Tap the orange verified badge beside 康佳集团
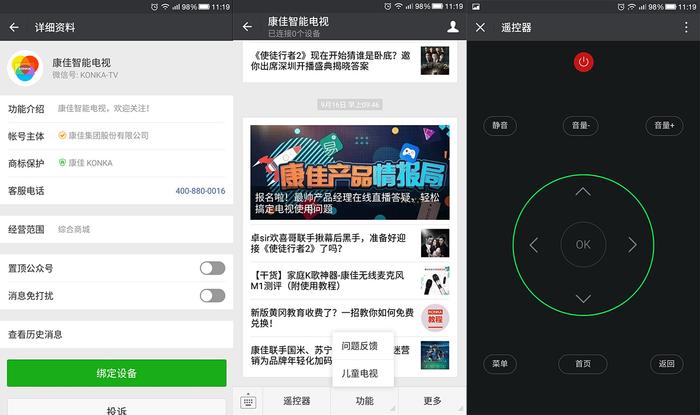Viewport: 700px width, 415px height. tap(62, 135)
